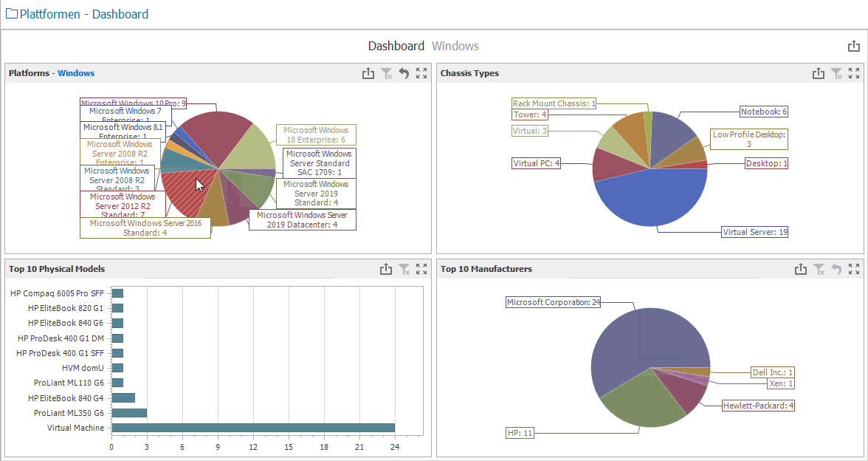Click the folder icon beside Plattformen - Dashboard

coord(11,14)
